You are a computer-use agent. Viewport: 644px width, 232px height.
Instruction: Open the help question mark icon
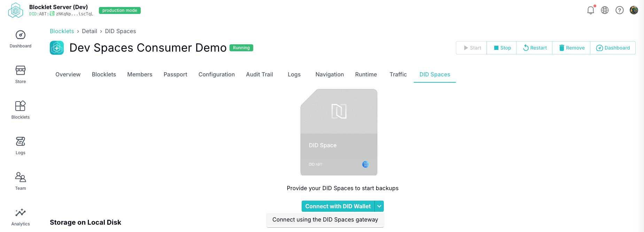coord(620,10)
